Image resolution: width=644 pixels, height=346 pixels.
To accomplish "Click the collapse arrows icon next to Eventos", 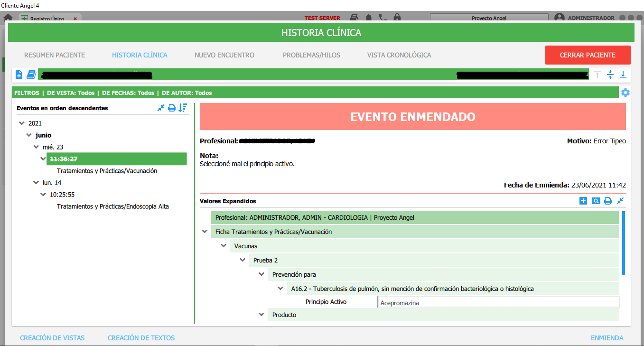I will click(x=160, y=108).
